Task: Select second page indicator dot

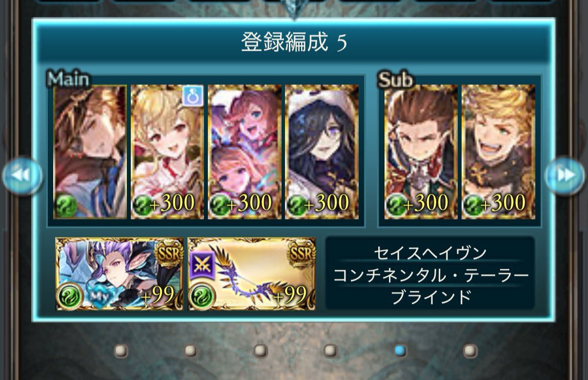Action: pos(191,351)
